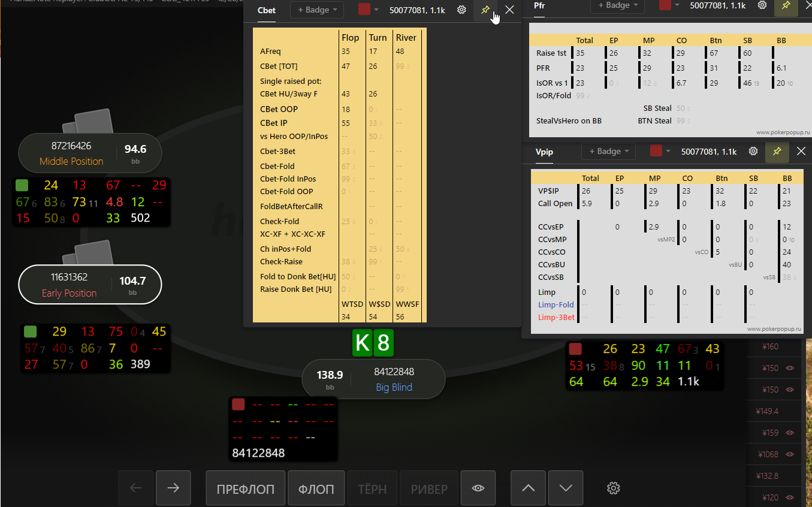This screenshot has height=507, width=812.
Task: Click red color swatch in Vpip popup
Action: point(656,151)
